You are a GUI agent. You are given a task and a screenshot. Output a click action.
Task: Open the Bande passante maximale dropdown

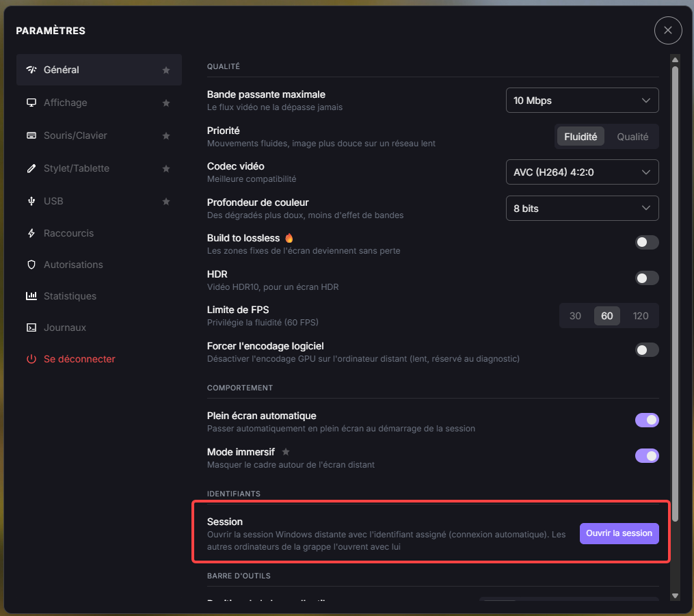click(x=582, y=101)
